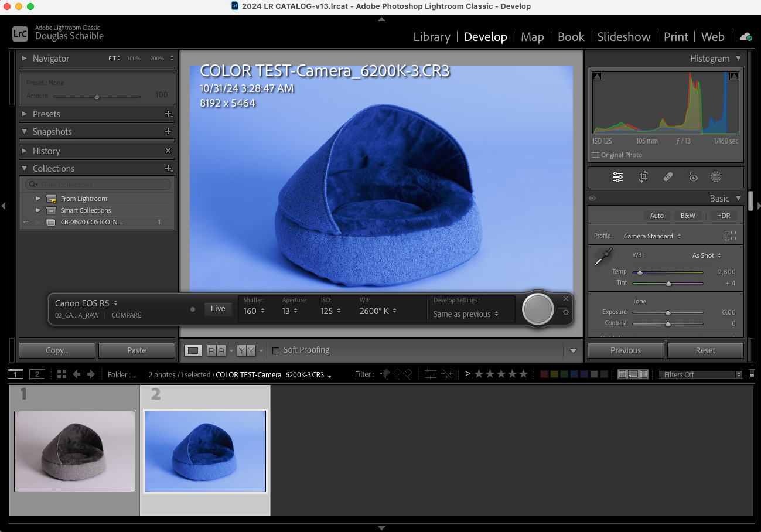Select the Crop & Straighten tool
This screenshot has width=761, height=532.
[x=643, y=176]
